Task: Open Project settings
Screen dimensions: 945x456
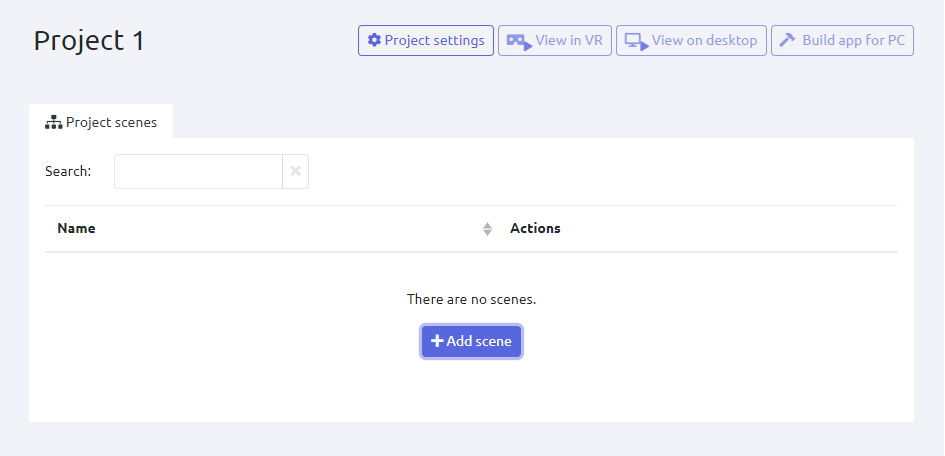Action: click(426, 41)
